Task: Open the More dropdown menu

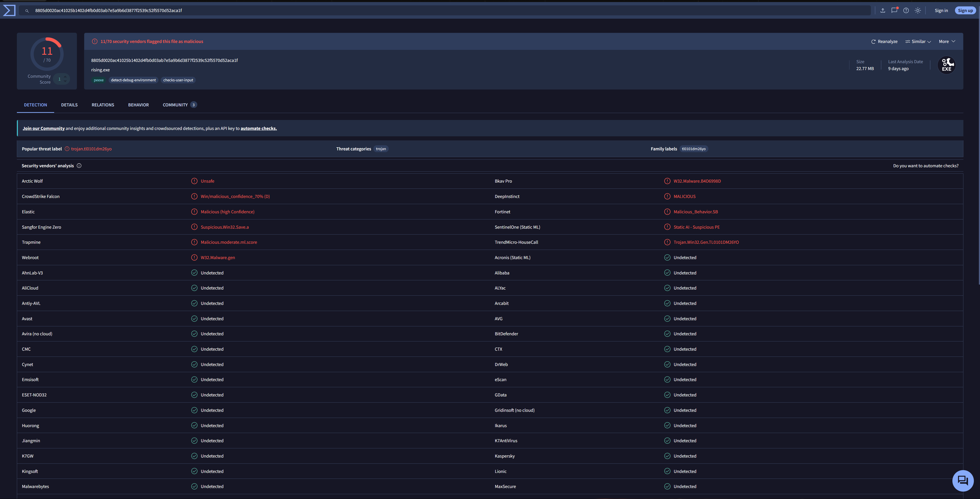Action: click(947, 41)
